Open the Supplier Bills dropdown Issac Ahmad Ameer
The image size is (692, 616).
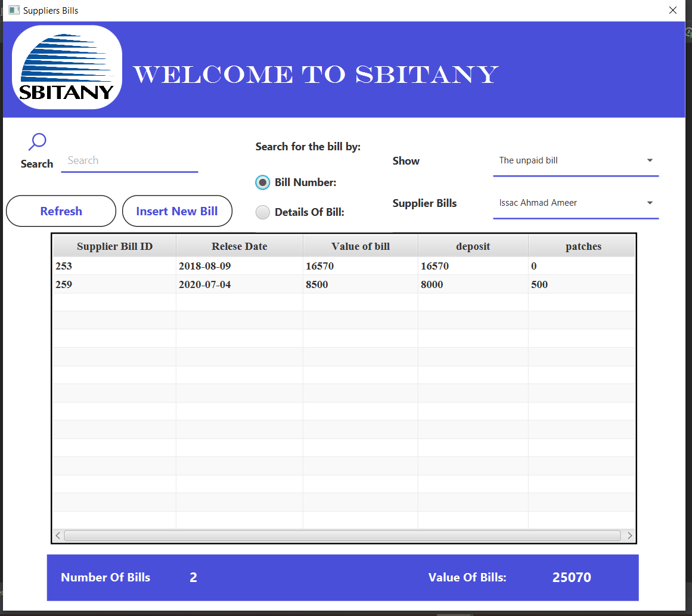click(x=576, y=203)
